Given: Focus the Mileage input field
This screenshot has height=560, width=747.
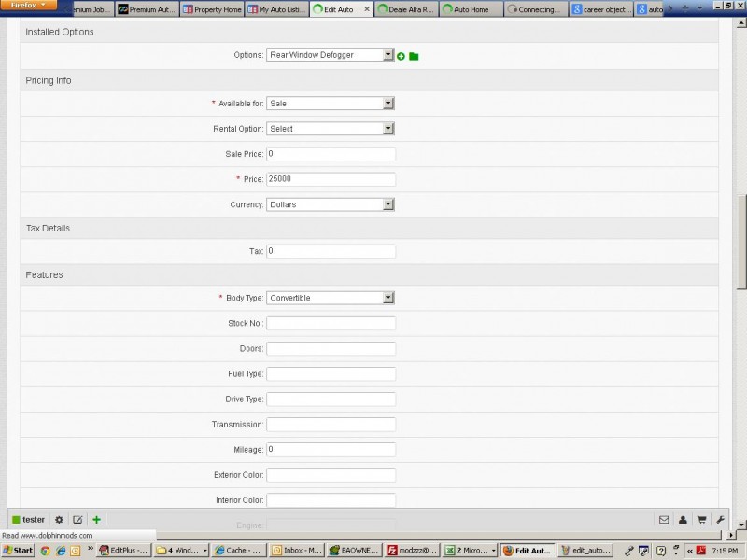Looking at the screenshot, I should tap(331, 450).
